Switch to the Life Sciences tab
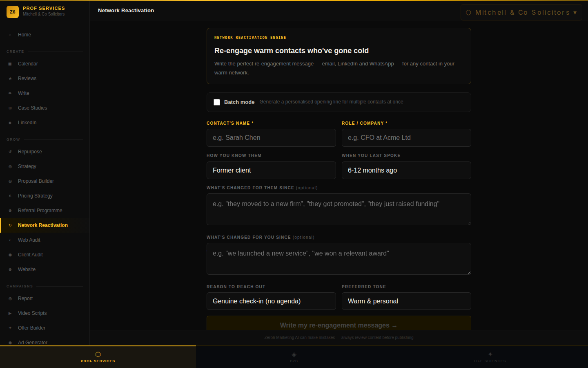This screenshot has width=588, height=368. [490, 357]
